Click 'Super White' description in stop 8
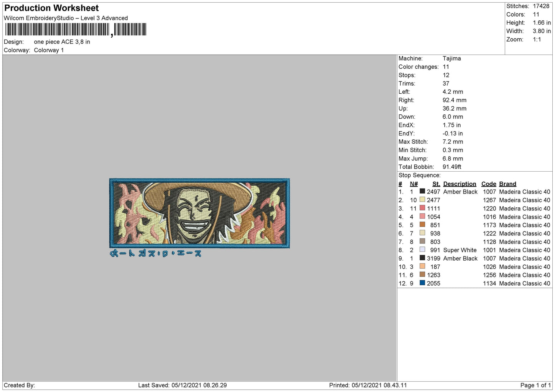Viewport: 555px width, 392px height. click(x=460, y=250)
